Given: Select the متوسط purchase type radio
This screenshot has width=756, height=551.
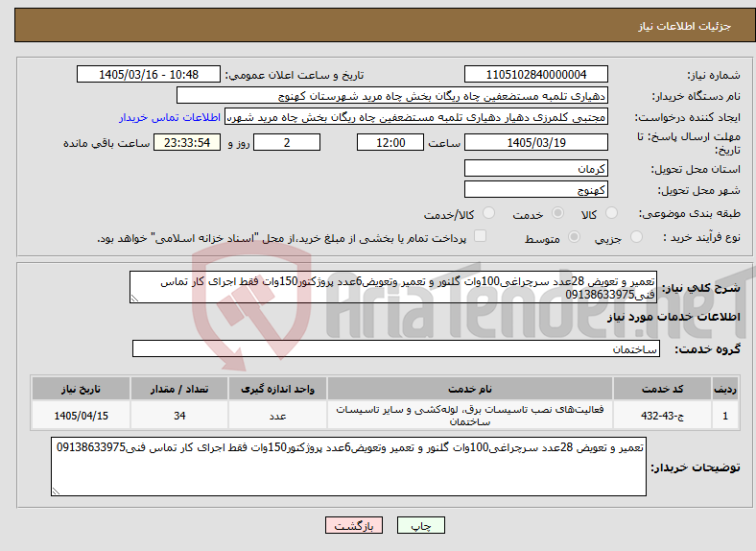Looking at the screenshot, I should coord(575,236).
